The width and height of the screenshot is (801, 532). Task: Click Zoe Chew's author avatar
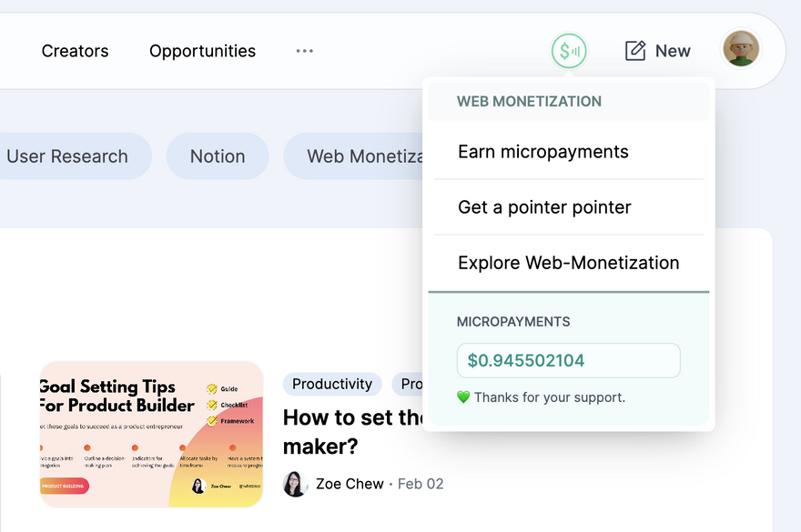pyautogui.click(x=295, y=484)
